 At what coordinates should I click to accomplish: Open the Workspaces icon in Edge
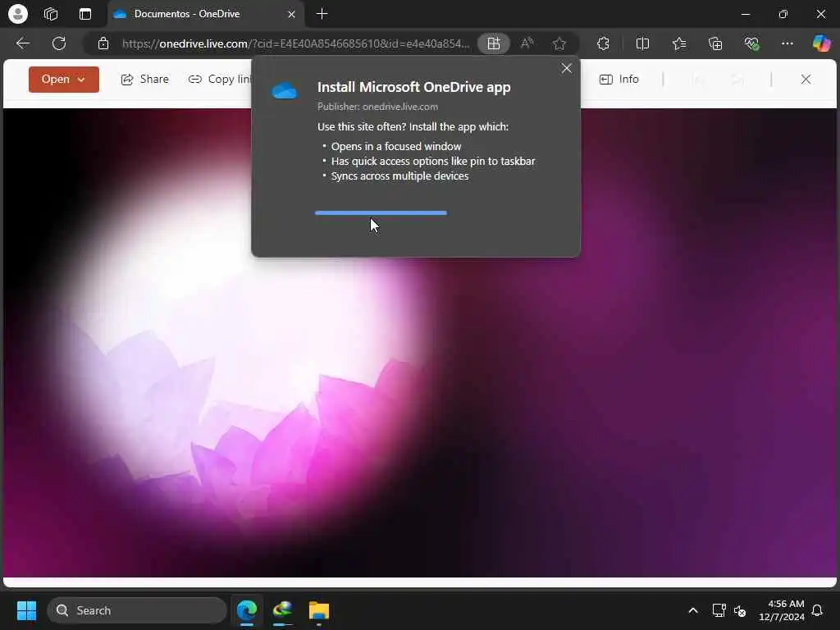(x=51, y=14)
